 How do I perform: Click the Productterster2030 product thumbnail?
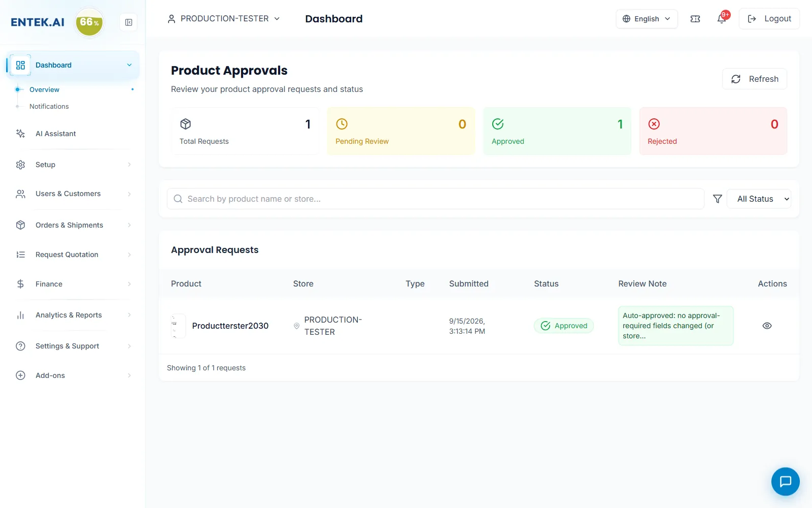tap(178, 326)
